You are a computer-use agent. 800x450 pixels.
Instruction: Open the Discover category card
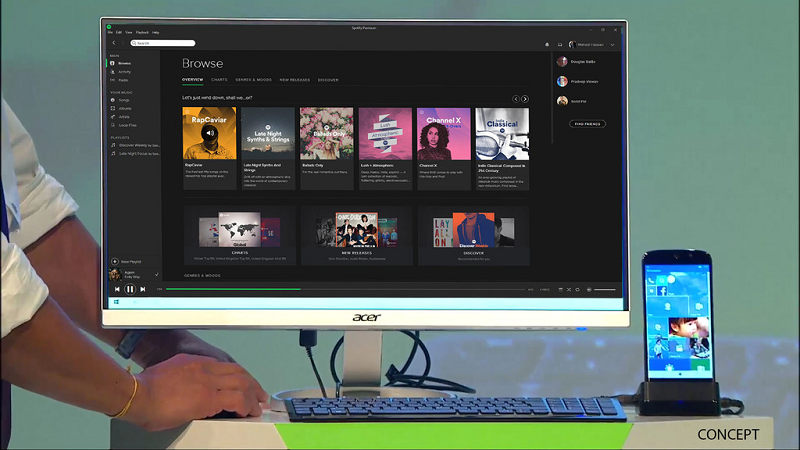pyautogui.click(x=473, y=235)
